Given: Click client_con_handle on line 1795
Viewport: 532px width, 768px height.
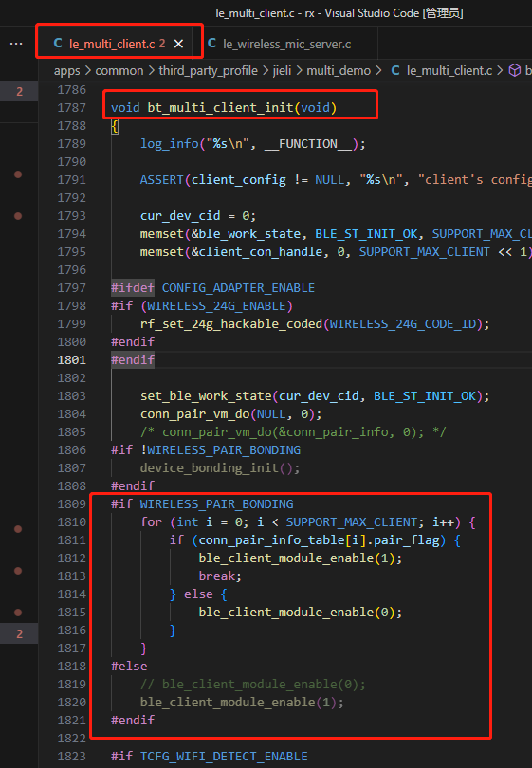Looking at the screenshot, I should point(260,252).
